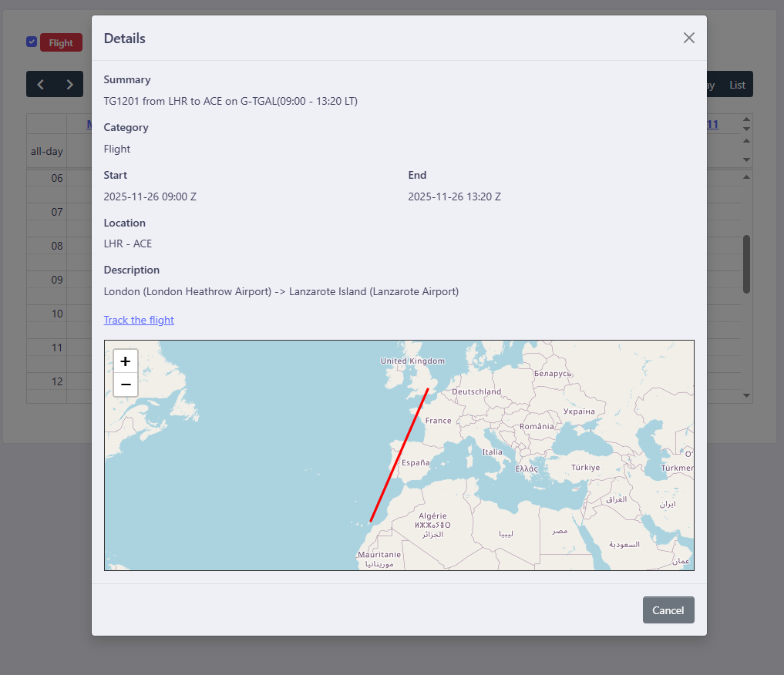Click the red flight route line on map
This screenshot has width=784, height=675.
399,455
